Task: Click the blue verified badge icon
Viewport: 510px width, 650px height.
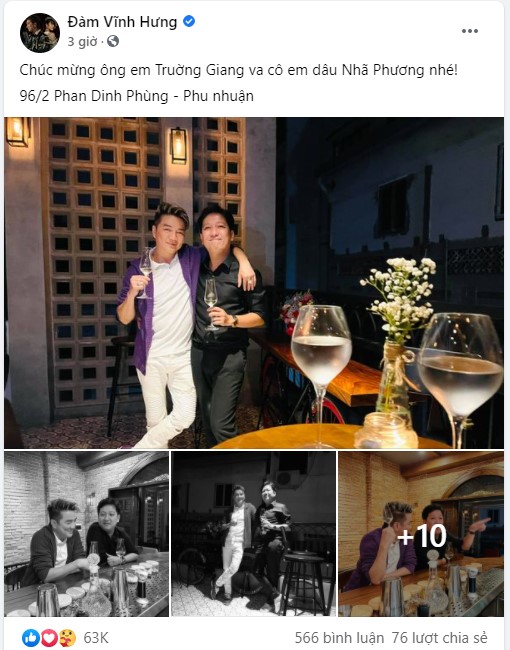Action: point(189,21)
